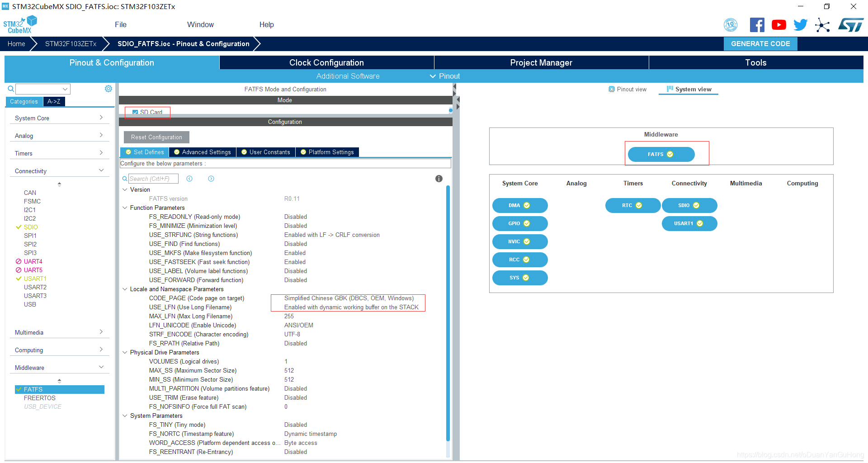Expand the Timers category
Image resolution: width=868 pixels, height=463 pixels.
(59, 153)
